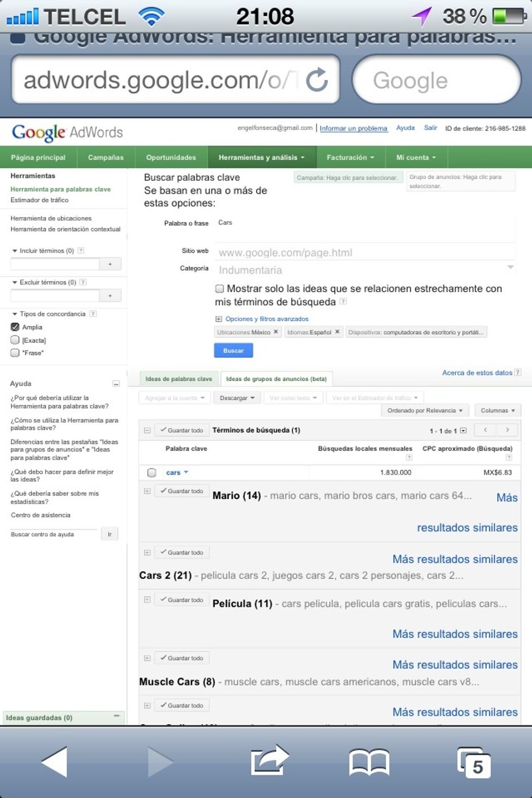The image size is (532, 798).
Task: Click the Ir help search button
Action: click(x=110, y=534)
